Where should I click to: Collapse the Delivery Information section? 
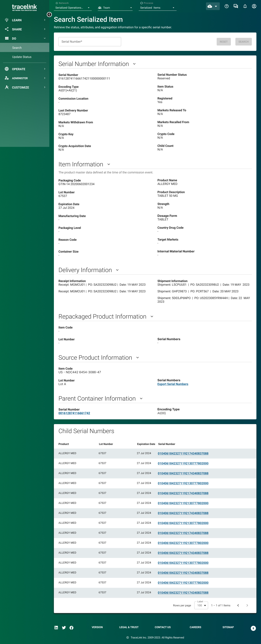117,270
